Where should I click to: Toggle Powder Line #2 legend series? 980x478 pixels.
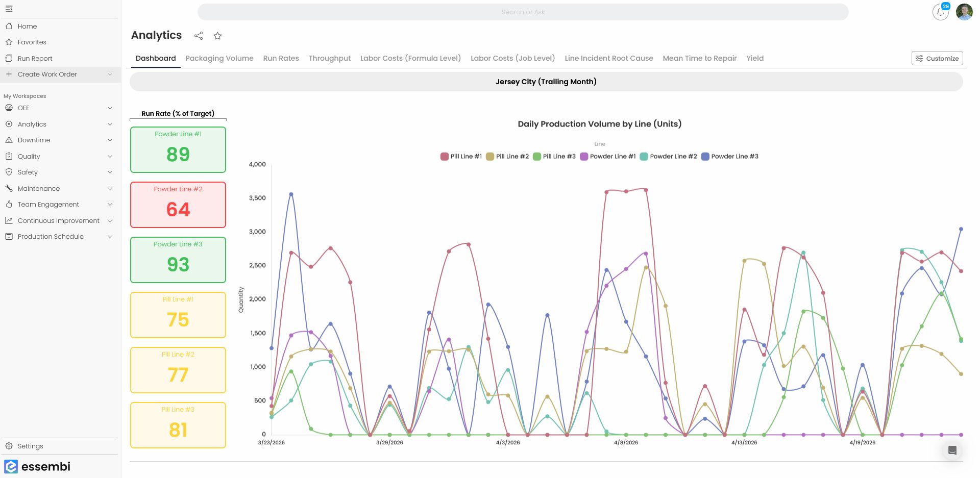click(x=668, y=157)
